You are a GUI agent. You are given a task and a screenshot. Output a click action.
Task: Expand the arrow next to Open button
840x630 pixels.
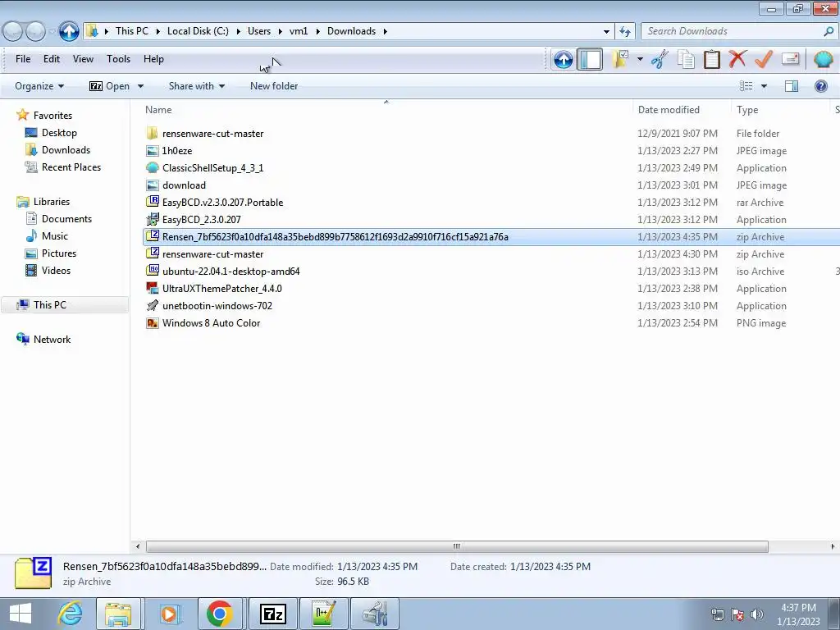[140, 86]
